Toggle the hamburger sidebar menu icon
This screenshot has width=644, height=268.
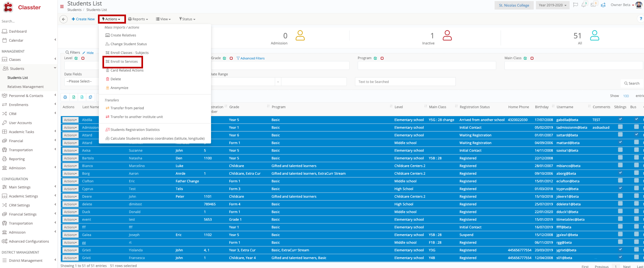[x=62, y=6]
